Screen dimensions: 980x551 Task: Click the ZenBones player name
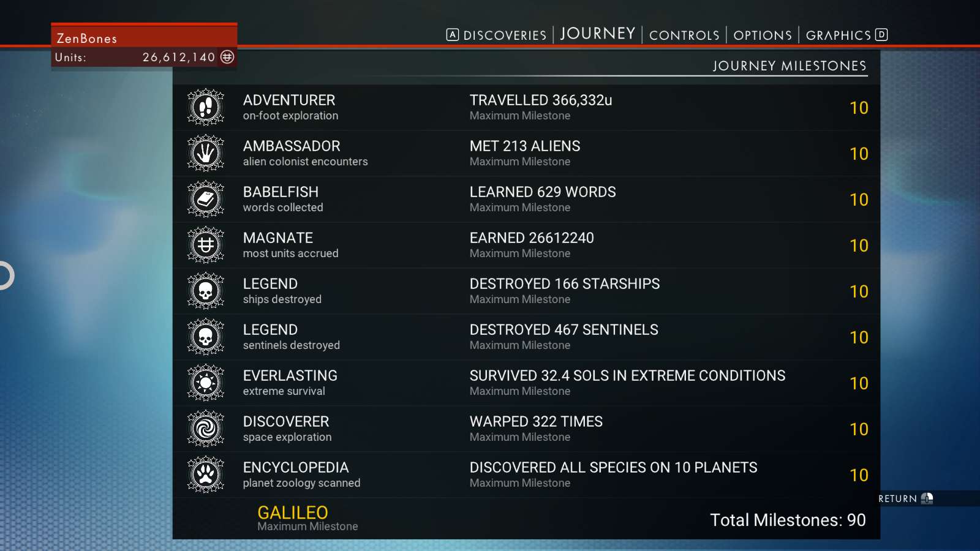click(x=87, y=39)
